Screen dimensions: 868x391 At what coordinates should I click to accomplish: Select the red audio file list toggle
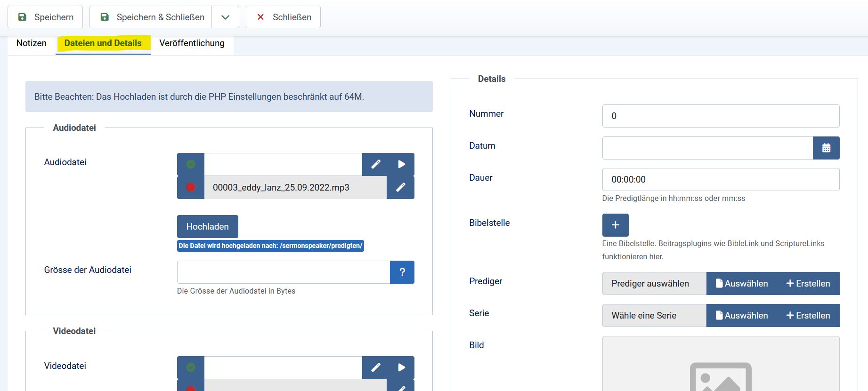point(191,187)
